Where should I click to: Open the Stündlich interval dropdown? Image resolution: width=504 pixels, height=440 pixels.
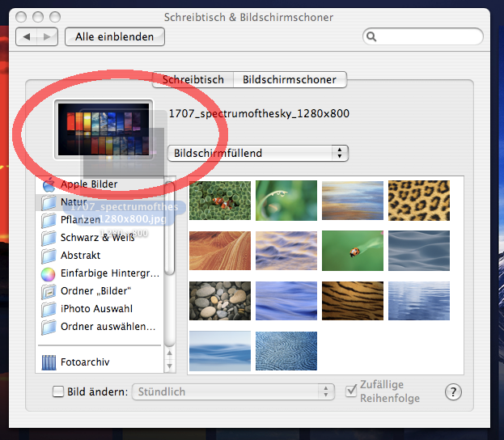point(233,391)
